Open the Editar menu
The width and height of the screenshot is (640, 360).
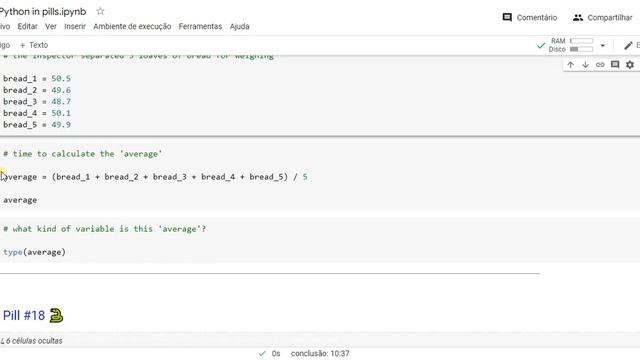point(27,27)
